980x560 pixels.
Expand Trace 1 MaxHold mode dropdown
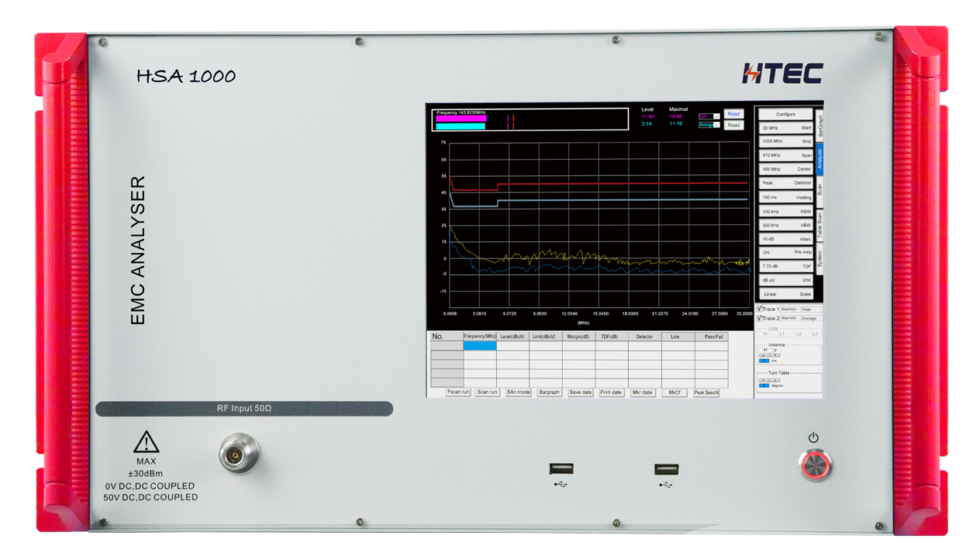pos(790,309)
